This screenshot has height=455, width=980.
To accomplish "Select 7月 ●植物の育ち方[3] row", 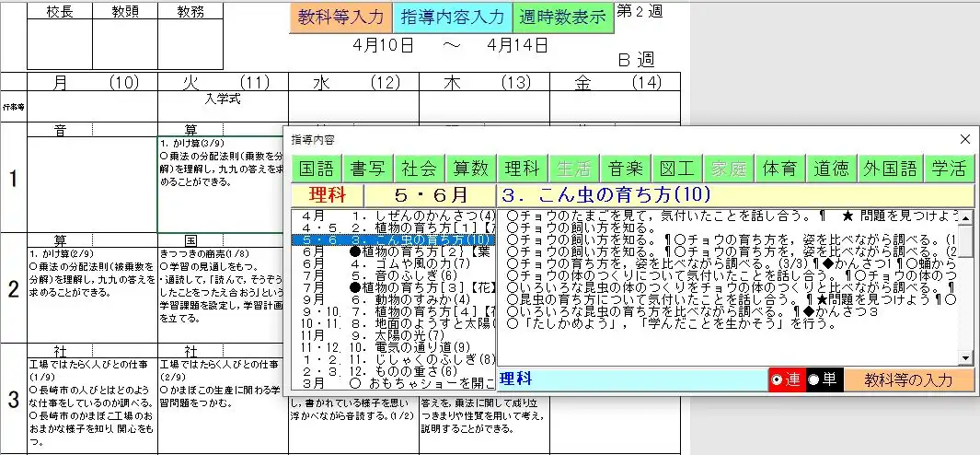I will 394,288.
